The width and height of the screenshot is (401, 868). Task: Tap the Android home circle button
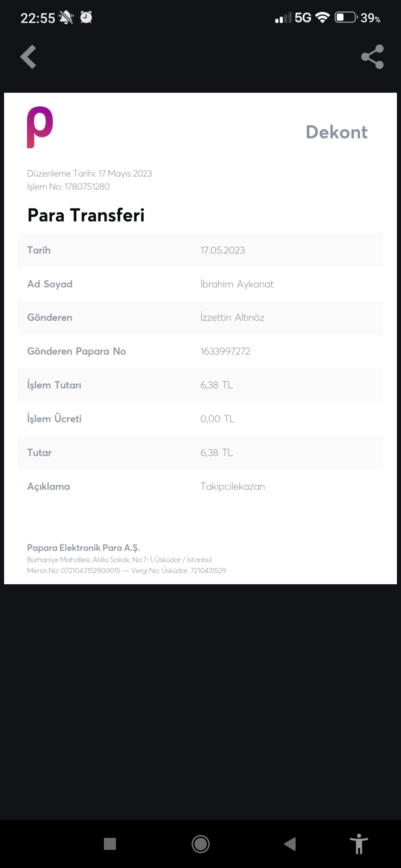200,844
